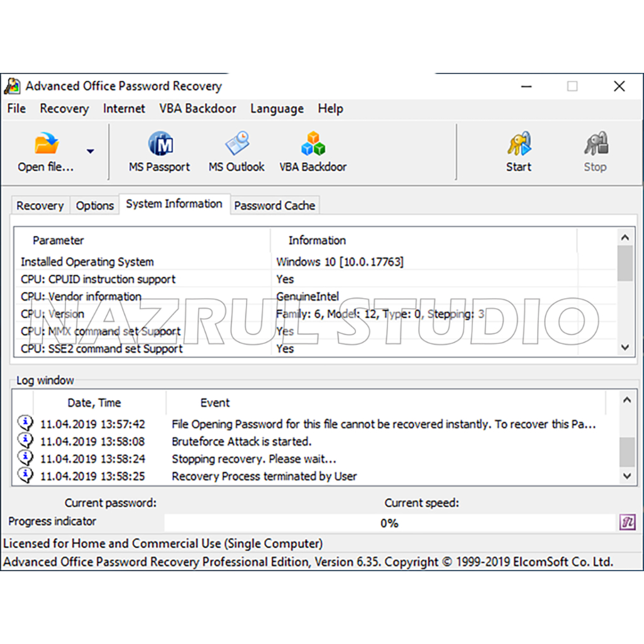The width and height of the screenshot is (644, 644).
Task: Open the Language menu
Action: tap(277, 109)
